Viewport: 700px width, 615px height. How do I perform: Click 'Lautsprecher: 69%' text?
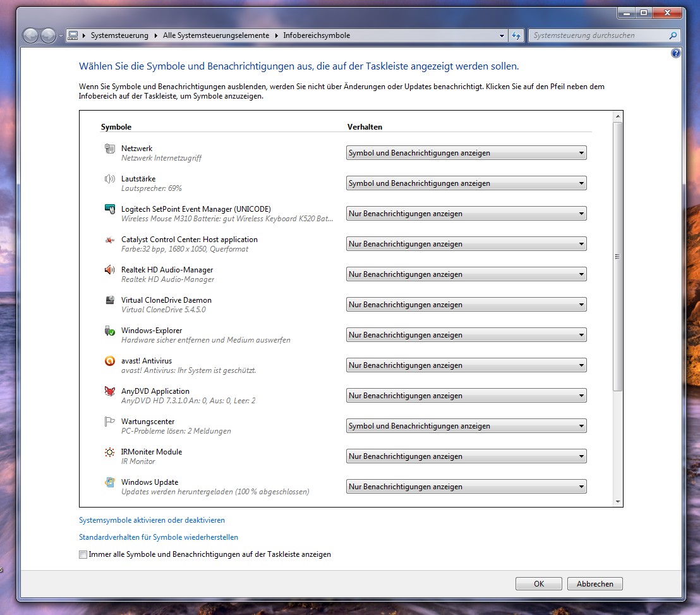click(x=152, y=188)
